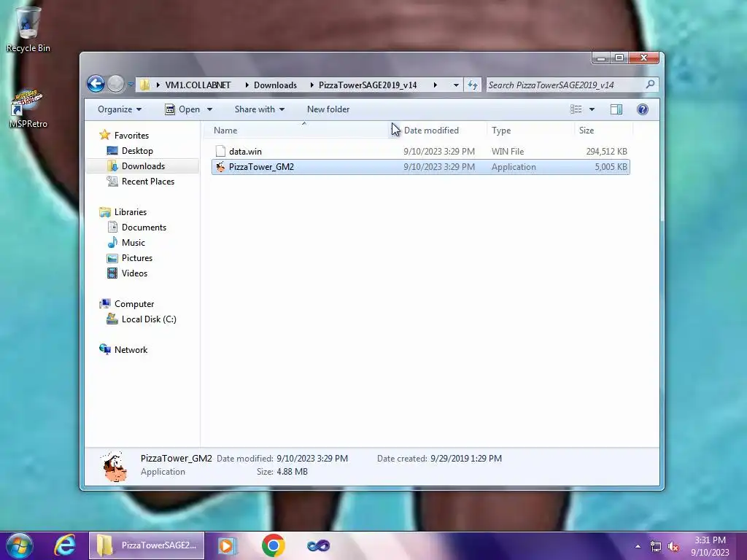Open the taskbar clock showing 3:31 PM
Image resolution: width=747 pixels, height=560 pixels.
point(710,546)
